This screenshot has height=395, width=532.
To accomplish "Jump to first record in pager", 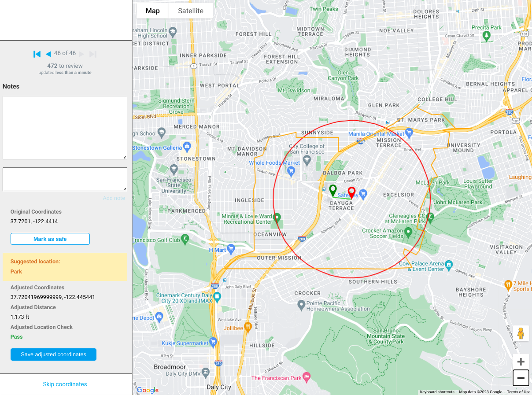I will tap(37, 54).
